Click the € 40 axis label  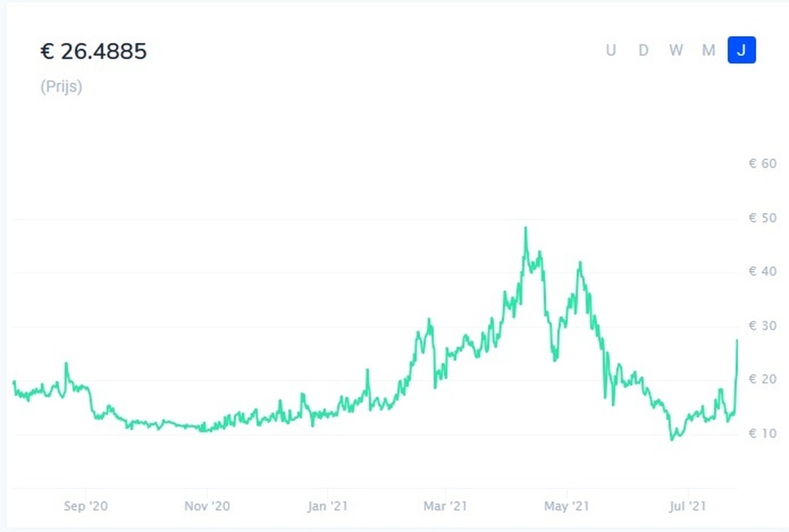point(763,272)
